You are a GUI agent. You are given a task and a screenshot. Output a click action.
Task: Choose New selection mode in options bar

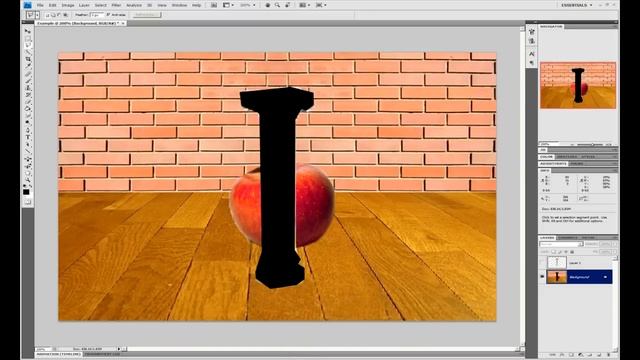click(x=47, y=15)
